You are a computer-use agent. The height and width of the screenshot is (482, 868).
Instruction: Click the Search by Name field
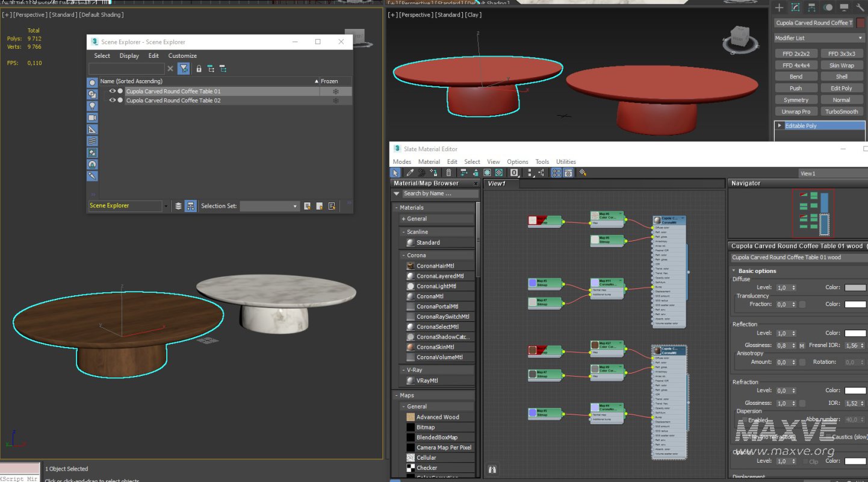439,193
